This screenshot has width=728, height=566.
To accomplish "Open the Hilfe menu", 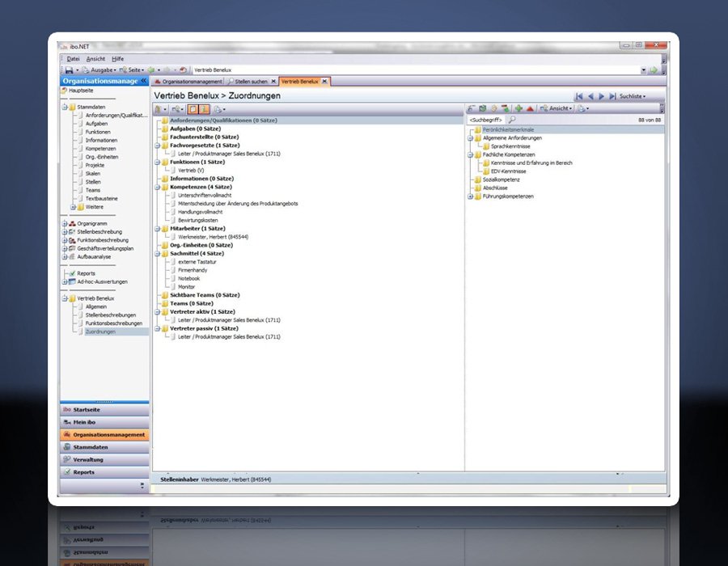I will 117,59.
